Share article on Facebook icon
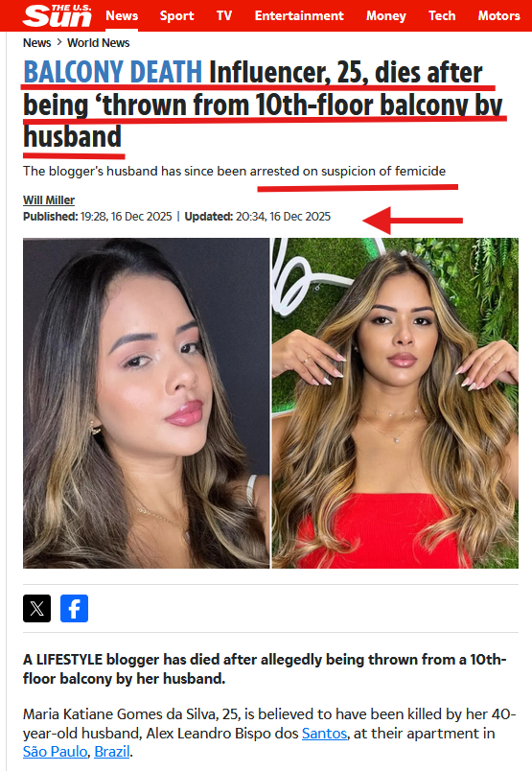Viewport: 532px width, 771px height. coord(74,608)
